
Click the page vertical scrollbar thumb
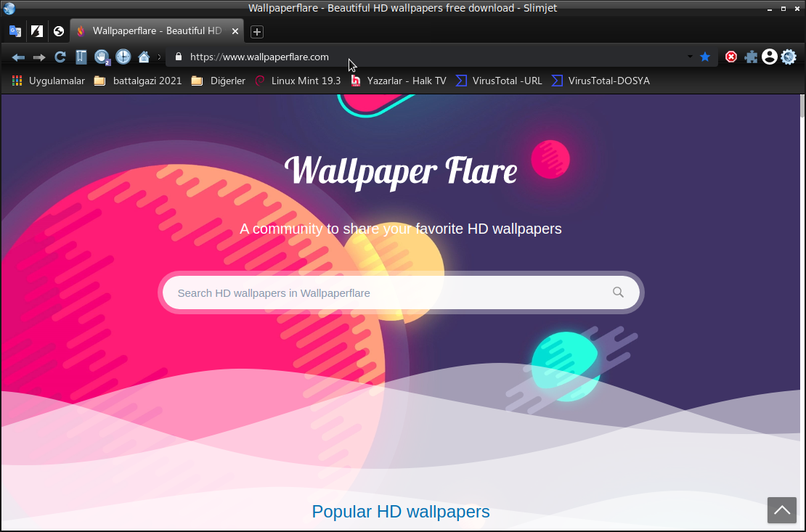point(802,107)
